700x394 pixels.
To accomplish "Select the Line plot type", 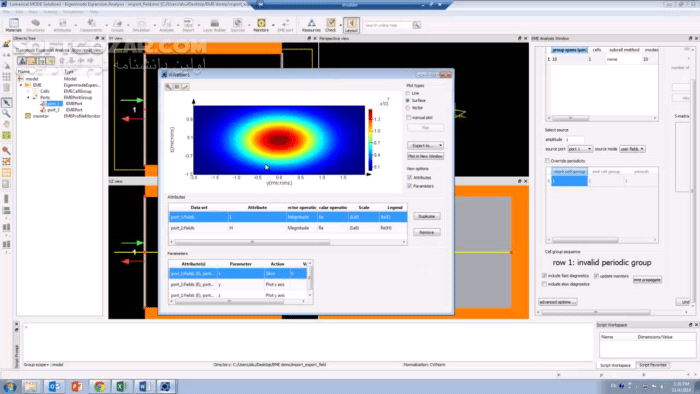I will tap(408, 93).
